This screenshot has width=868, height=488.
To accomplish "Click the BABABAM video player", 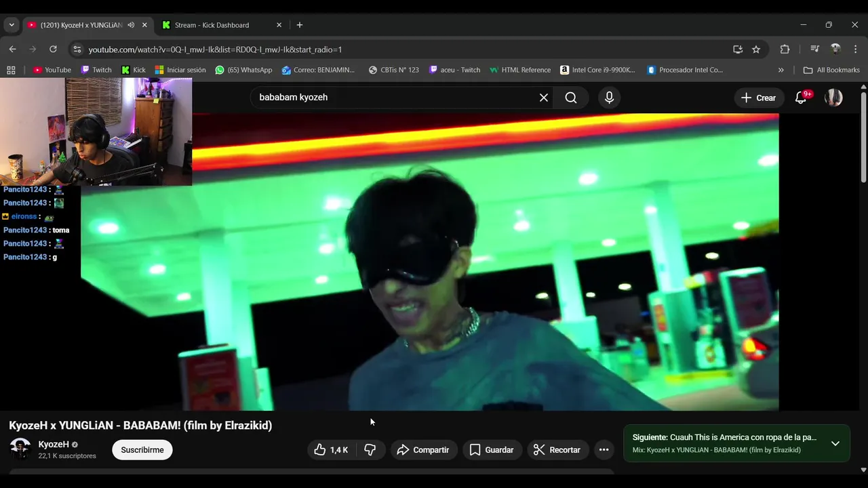I will pos(430,262).
